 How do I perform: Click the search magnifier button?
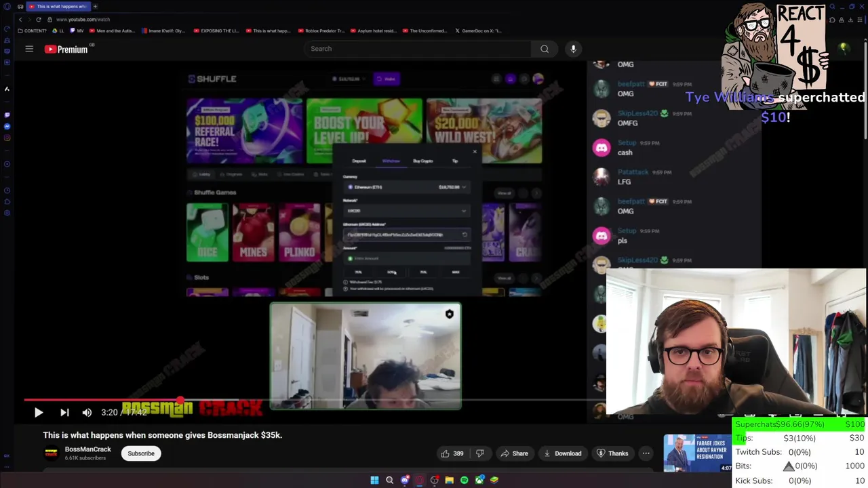545,49
